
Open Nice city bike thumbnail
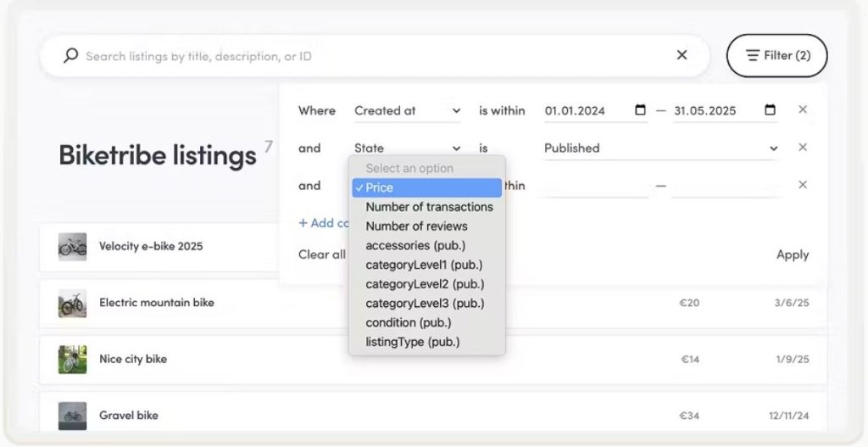(x=73, y=360)
